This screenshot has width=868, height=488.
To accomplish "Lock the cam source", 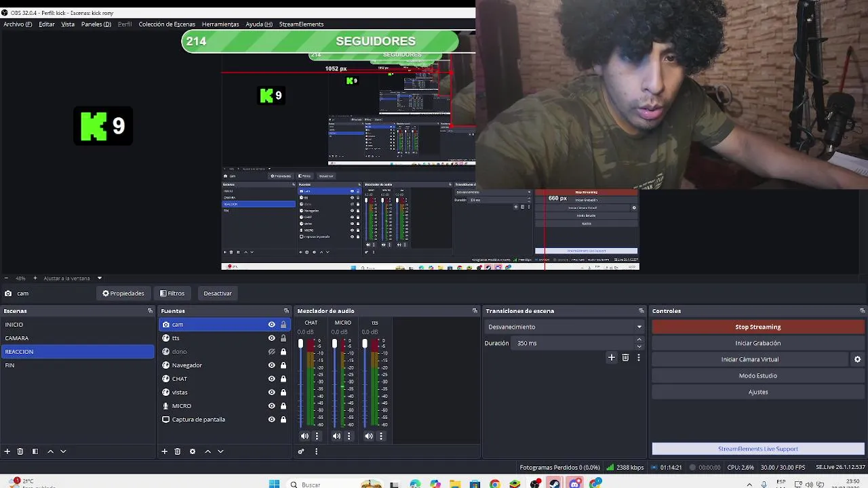I will point(283,325).
